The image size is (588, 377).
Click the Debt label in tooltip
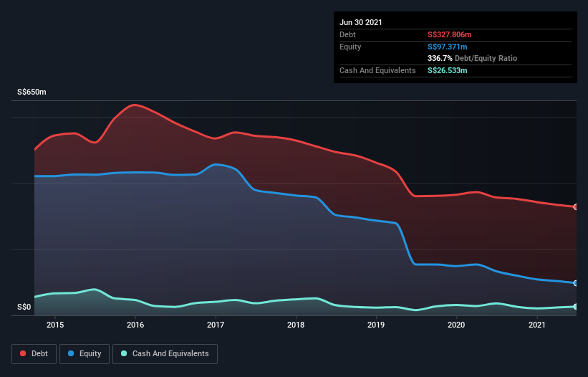click(347, 34)
